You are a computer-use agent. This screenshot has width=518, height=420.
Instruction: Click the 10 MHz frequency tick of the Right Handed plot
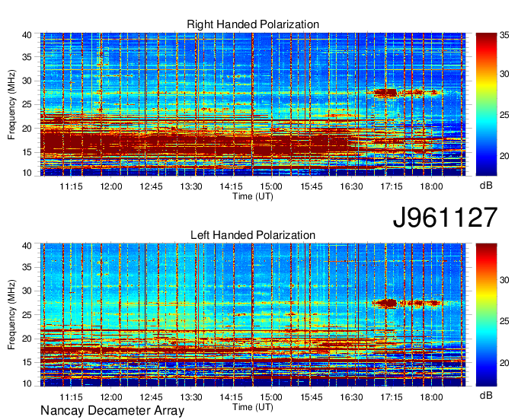tap(27, 173)
